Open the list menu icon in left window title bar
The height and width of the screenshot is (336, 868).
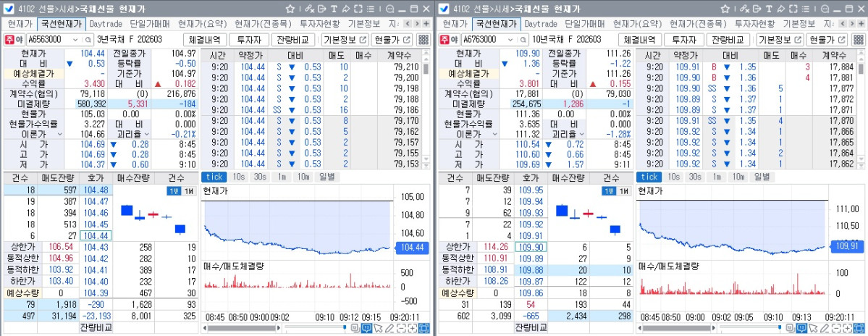[x=371, y=9]
